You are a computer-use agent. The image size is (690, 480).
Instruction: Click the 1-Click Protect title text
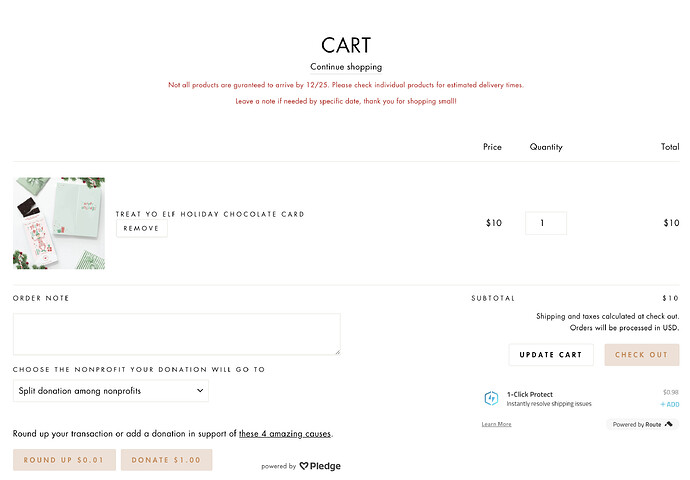[x=530, y=394]
